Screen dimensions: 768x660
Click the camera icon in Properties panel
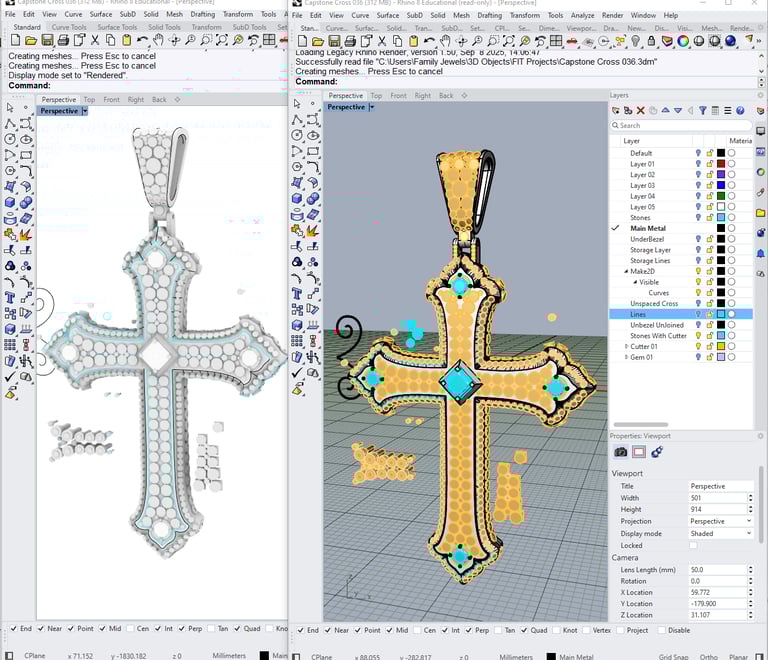coord(620,452)
